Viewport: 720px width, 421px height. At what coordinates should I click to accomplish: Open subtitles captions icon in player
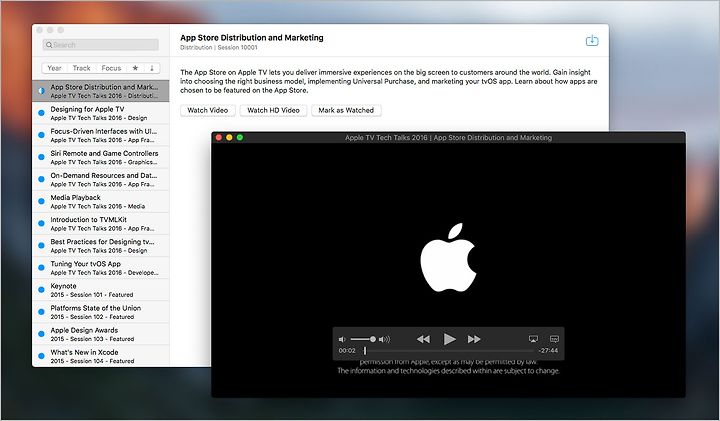554,339
